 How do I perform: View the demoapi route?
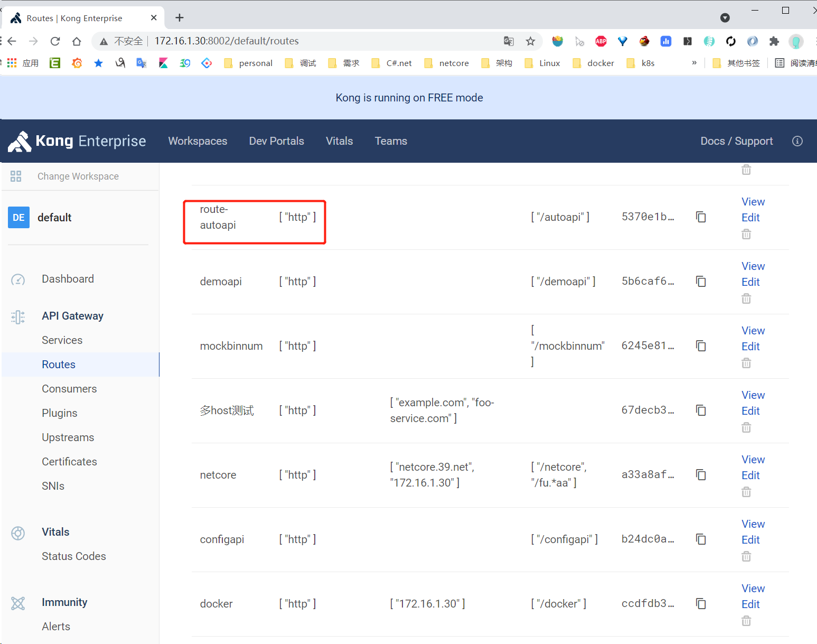click(753, 266)
